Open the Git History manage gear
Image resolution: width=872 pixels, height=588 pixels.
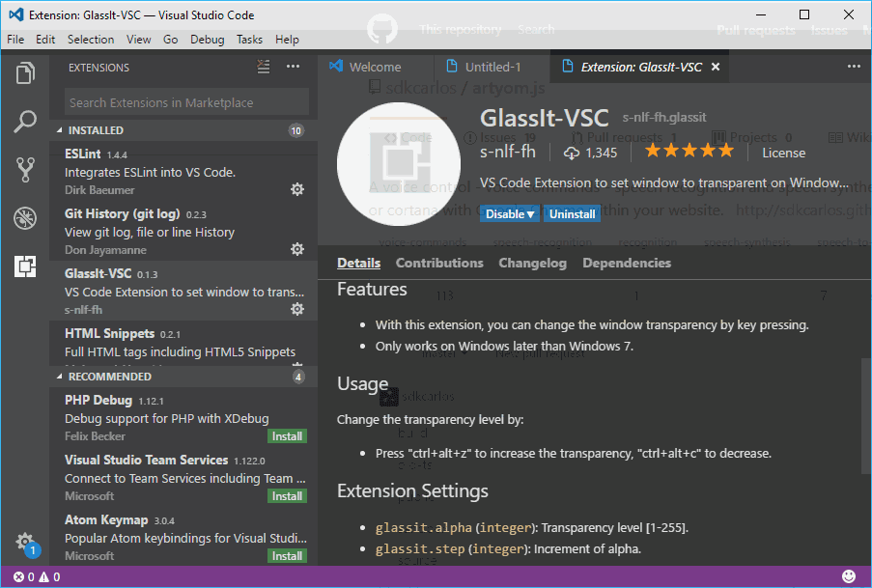(x=297, y=249)
